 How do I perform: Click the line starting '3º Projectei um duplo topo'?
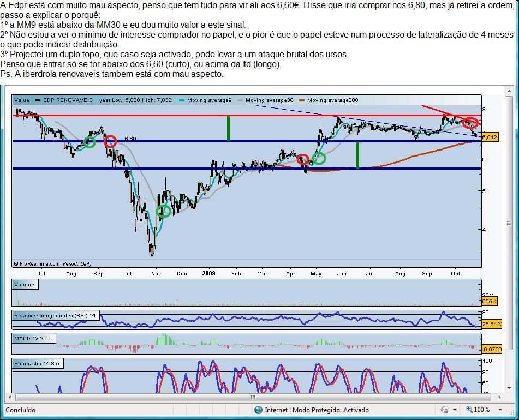175,54
